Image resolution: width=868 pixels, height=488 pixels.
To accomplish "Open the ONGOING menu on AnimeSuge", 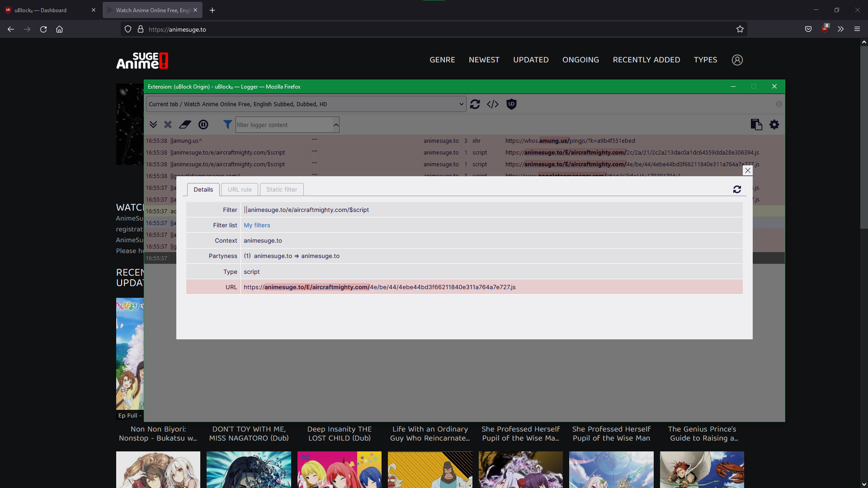I will tap(580, 60).
